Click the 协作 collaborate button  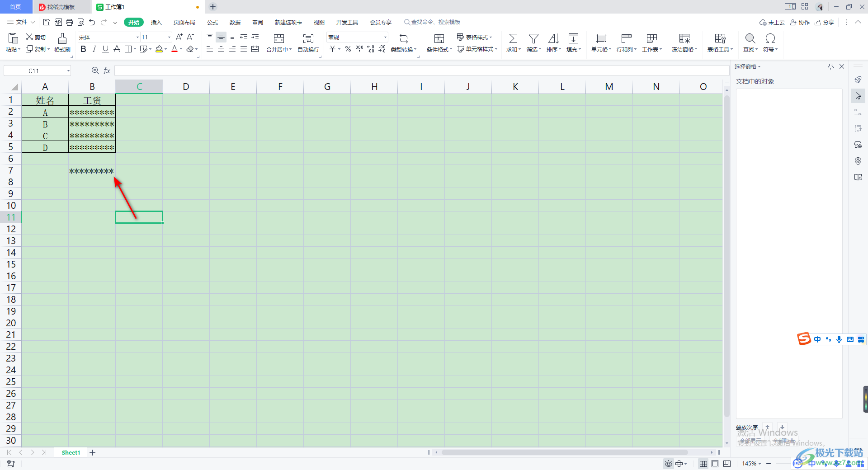point(800,22)
